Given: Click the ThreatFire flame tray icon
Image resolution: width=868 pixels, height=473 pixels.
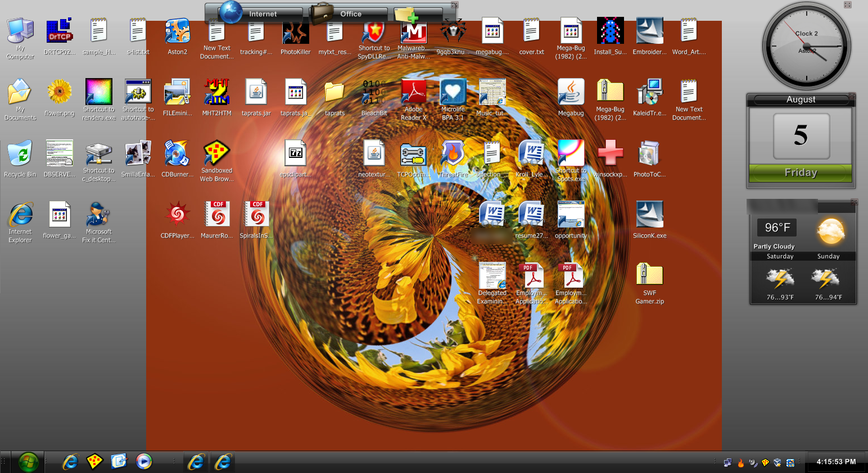Looking at the screenshot, I should tap(740, 462).
